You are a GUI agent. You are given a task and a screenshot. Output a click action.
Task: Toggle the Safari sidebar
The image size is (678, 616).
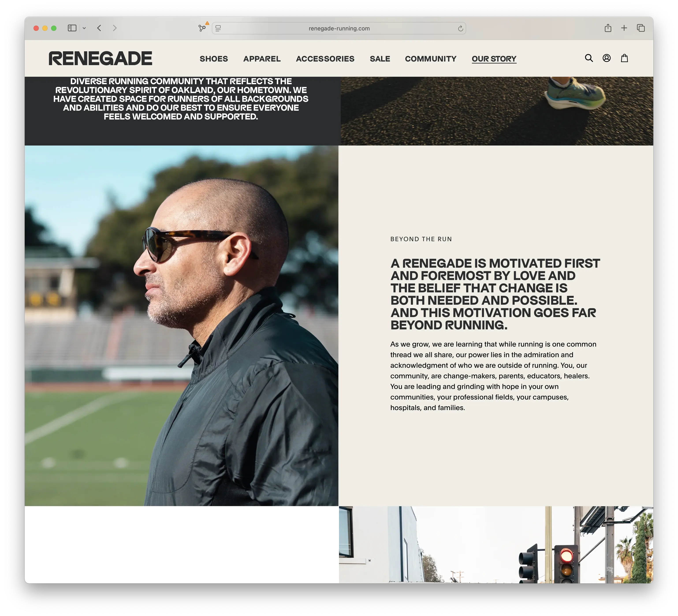click(x=72, y=28)
